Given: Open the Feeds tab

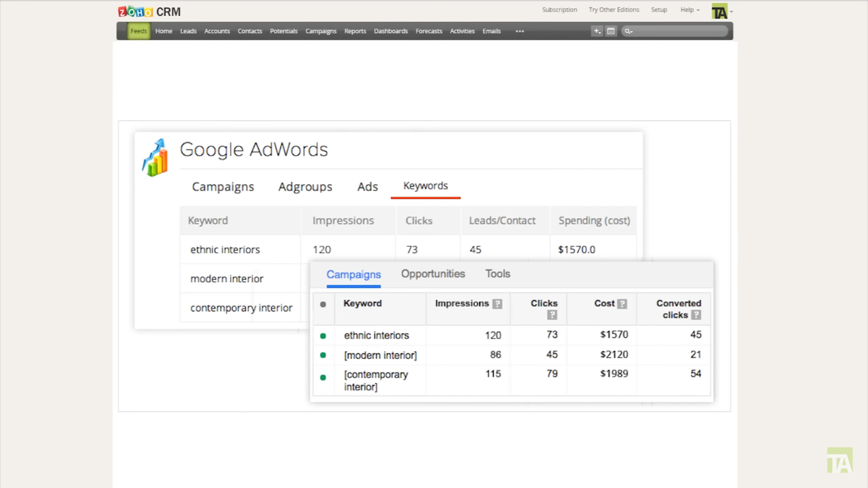Looking at the screenshot, I should (139, 30).
